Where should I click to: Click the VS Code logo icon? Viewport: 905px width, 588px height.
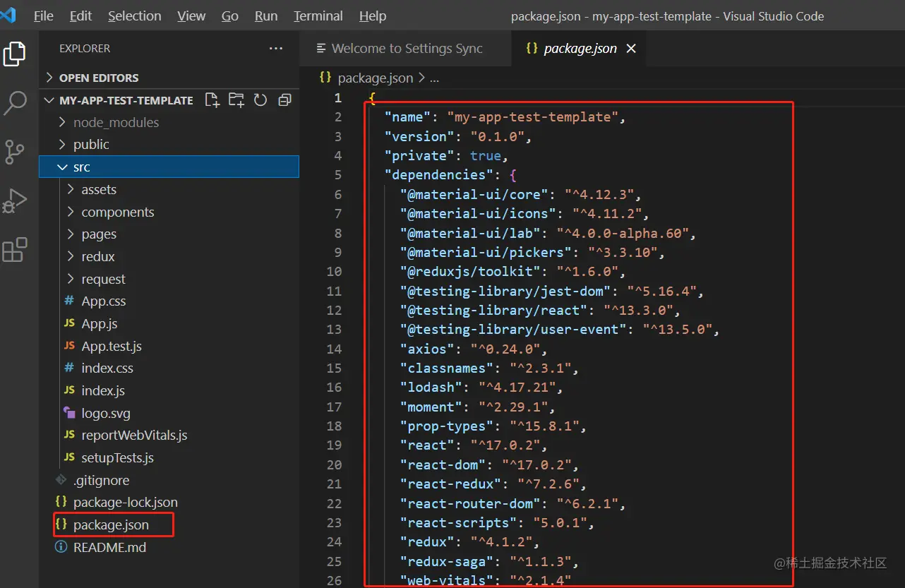coord(8,15)
